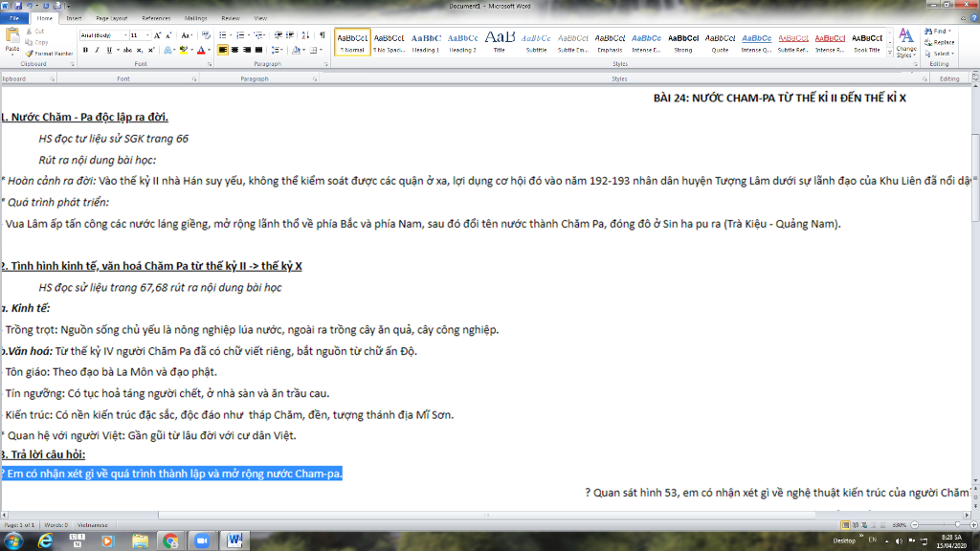Viewport: 980px width, 551px height.
Task: Click the Save icon in Quick Access Toolbar
Action: pos(17,6)
